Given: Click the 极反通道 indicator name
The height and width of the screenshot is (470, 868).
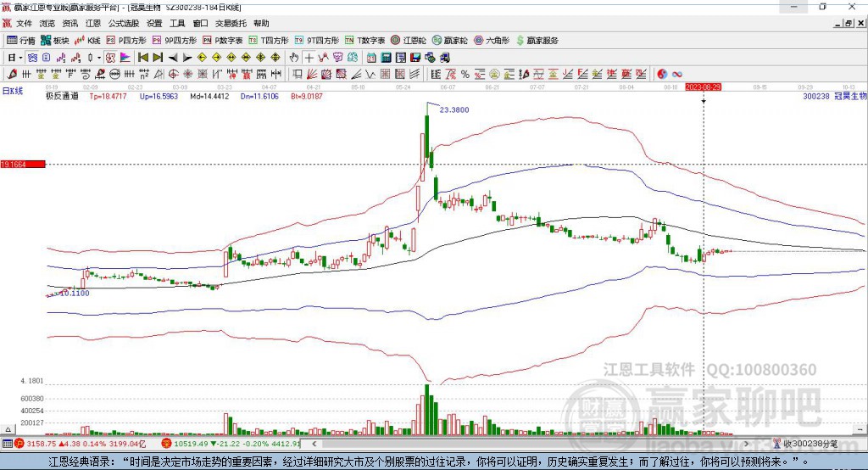Looking at the screenshot, I should 63,96.
